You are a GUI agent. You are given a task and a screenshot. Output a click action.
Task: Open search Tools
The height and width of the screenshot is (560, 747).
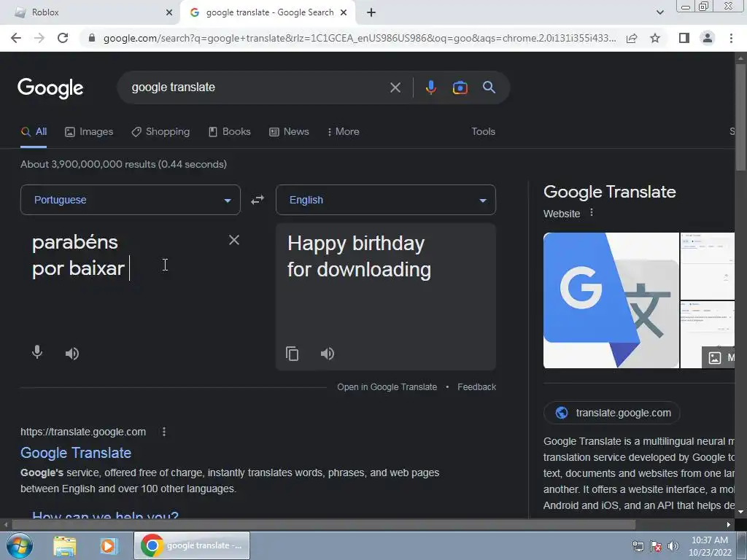483,131
